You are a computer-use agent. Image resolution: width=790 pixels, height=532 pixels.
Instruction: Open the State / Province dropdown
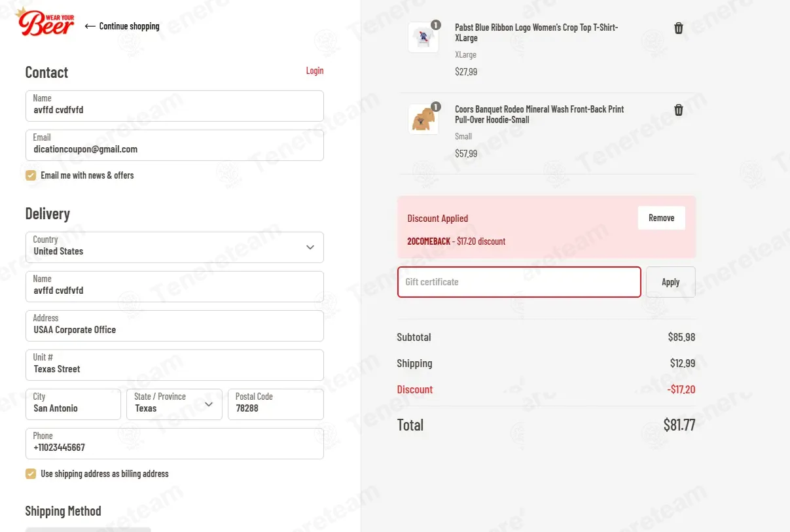174,404
